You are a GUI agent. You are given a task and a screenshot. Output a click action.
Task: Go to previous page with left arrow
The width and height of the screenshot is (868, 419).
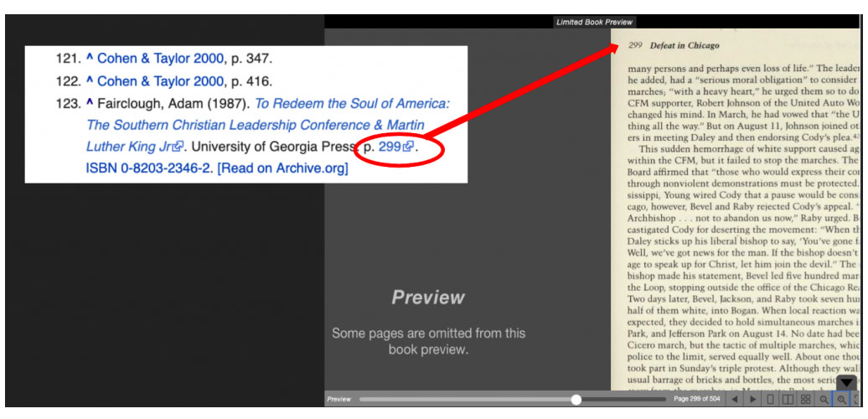pyautogui.click(x=735, y=400)
